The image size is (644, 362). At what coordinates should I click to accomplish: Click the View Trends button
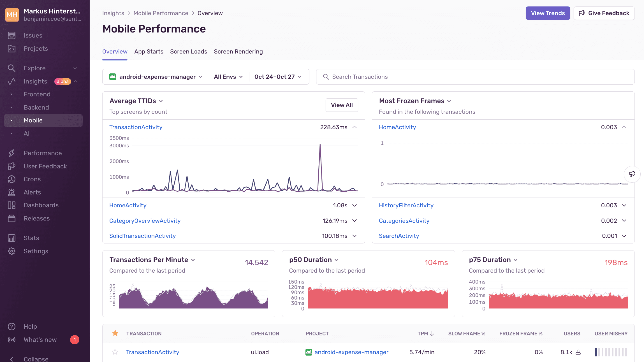coord(548,13)
